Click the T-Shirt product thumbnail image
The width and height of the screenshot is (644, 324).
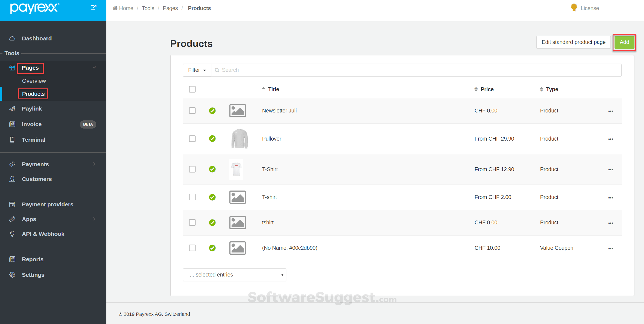[236, 169]
